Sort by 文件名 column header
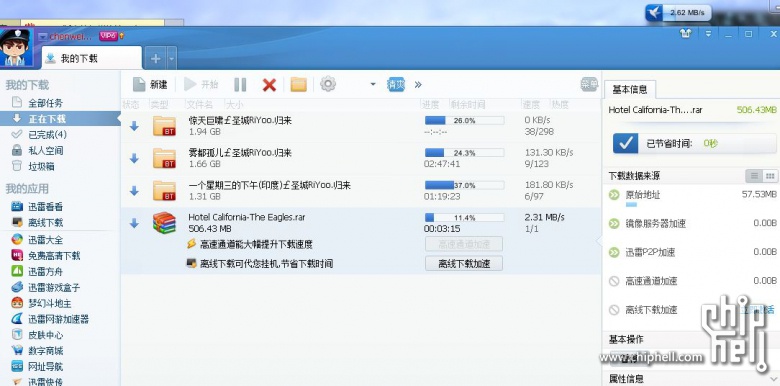This screenshot has width=780, height=386. [199, 105]
